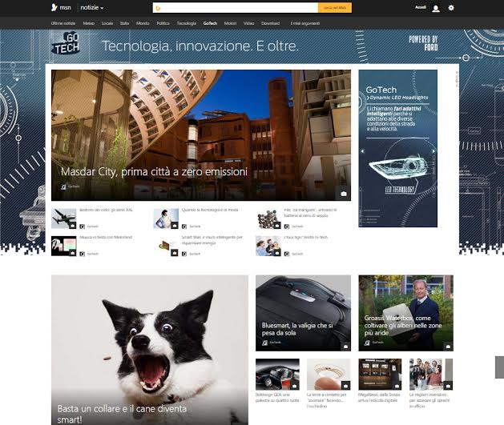Click GoTech source icon under airplane article
This screenshot has width=504, height=425.
click(x=83, y=227)
